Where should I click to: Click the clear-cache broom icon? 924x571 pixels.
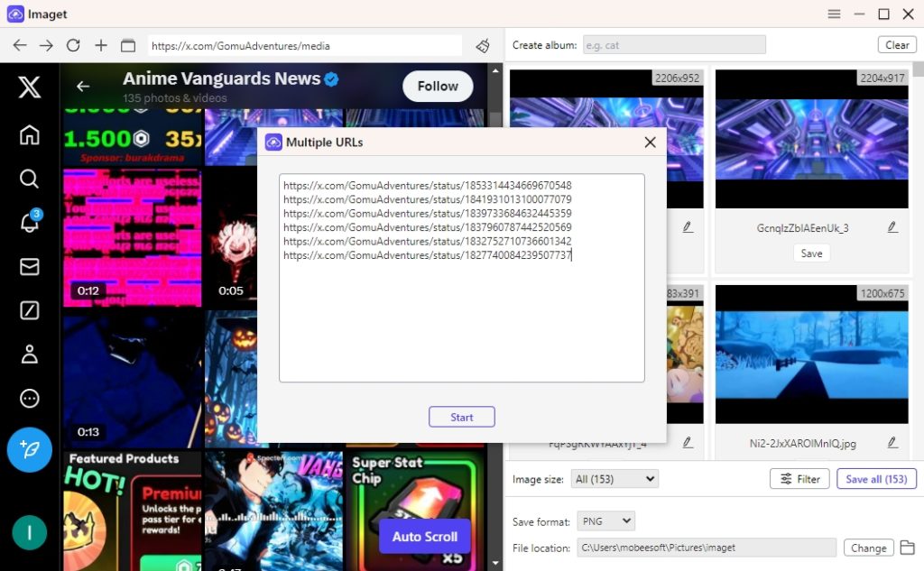tap(483, 45)
